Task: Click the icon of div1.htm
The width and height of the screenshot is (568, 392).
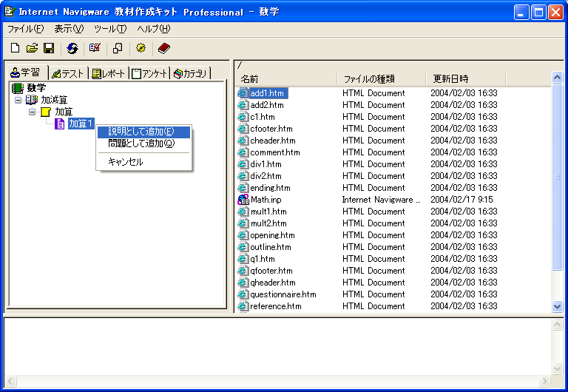Action: tap(243, 164)
